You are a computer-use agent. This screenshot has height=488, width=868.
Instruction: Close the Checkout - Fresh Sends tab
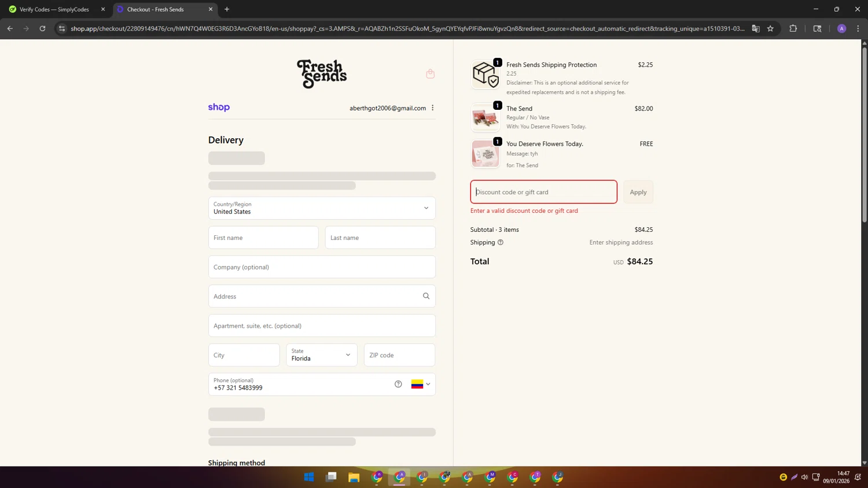(x=211, y=9)
